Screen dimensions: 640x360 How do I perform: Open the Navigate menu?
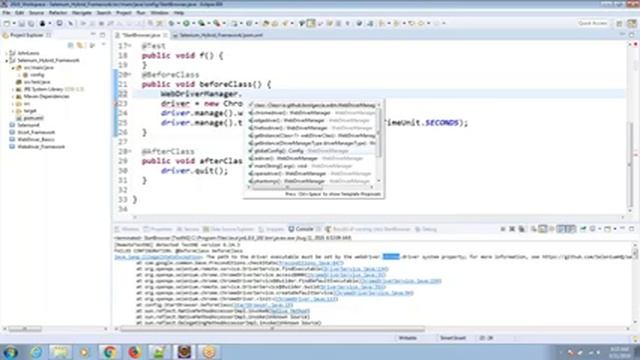click(x=82, y=13)
